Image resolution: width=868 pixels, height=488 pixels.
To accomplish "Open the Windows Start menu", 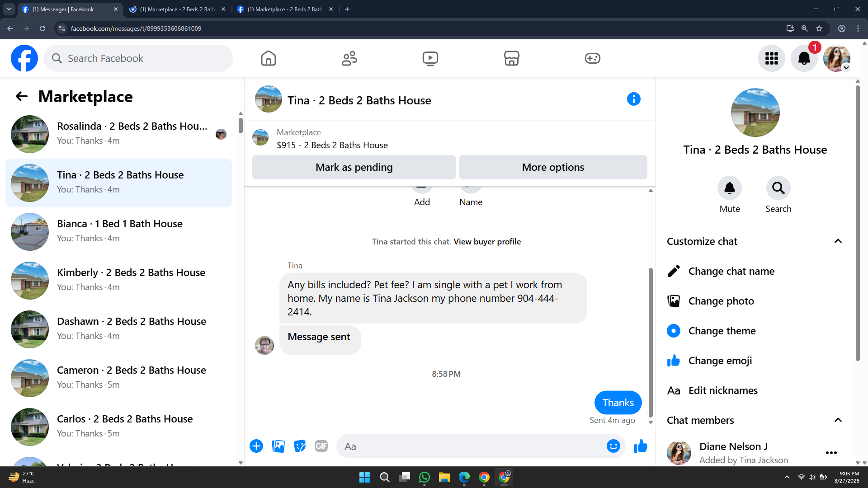I will [x=364, y=477].
